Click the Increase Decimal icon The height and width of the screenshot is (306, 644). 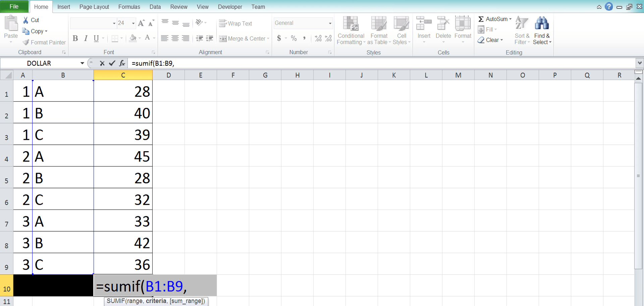[x=318, y=38]
